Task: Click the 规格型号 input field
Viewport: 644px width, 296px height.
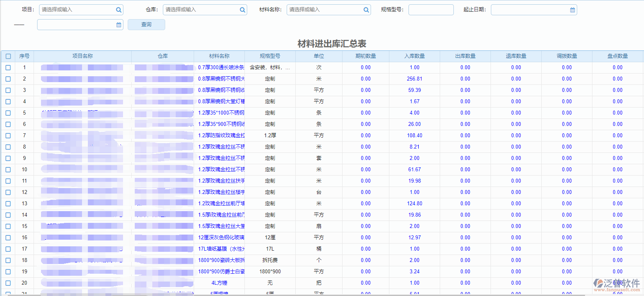Action: tap(431, 10)
